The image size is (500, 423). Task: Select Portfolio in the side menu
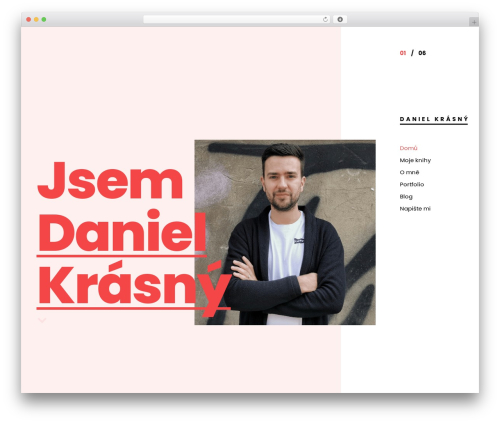412,184
